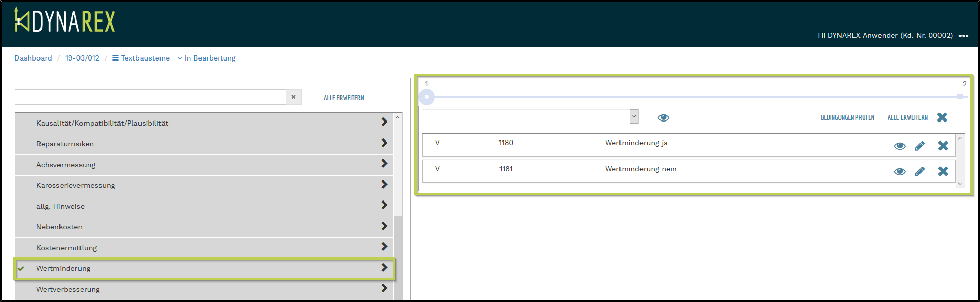Clear the search field with the x icon
The width and height of the screenshot is (980, 302).
point(293,97)
